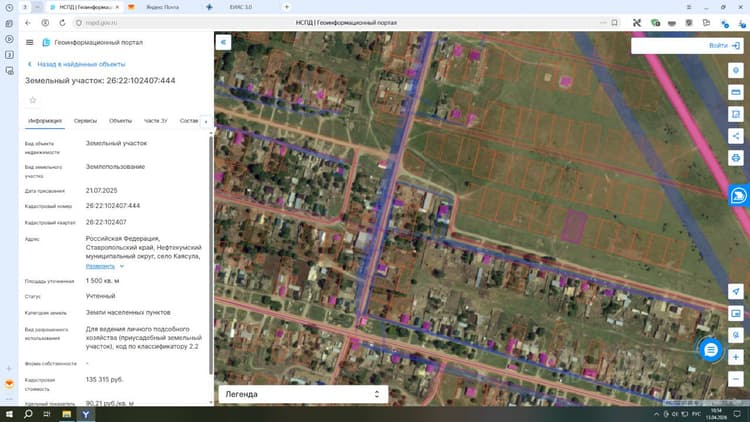
Task: Click the Войти login button
Action: pos(724,45)
